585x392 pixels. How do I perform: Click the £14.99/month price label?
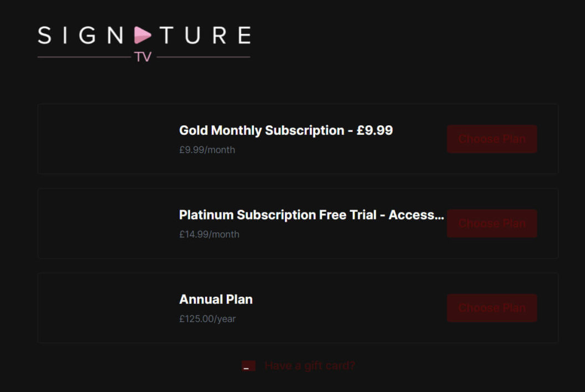209,234
